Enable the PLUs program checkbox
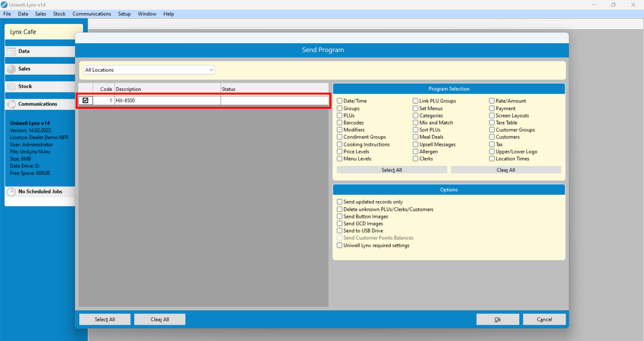The height and width of the screenshot is (341, 644). point(340,115)
